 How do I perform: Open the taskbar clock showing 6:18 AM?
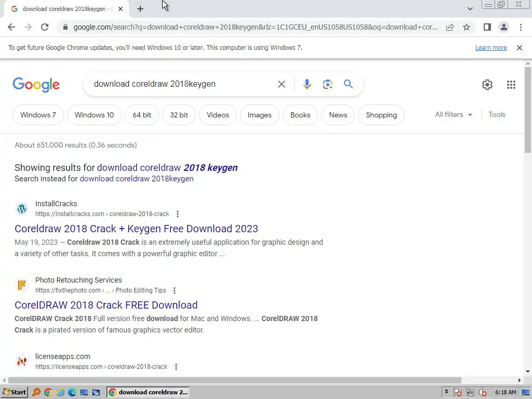[506, 393]
